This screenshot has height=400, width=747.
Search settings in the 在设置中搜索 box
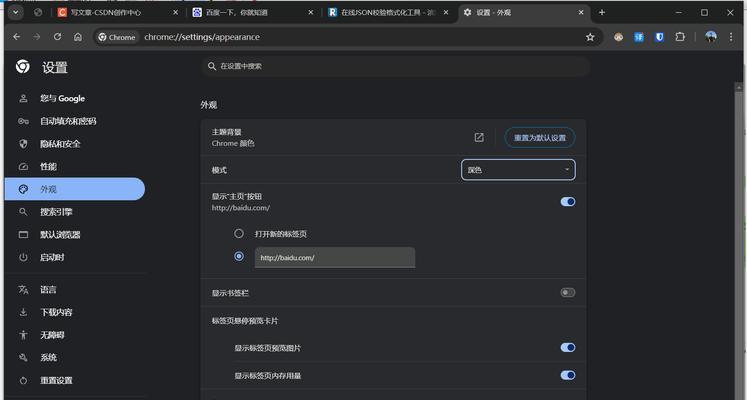[395, 66]
